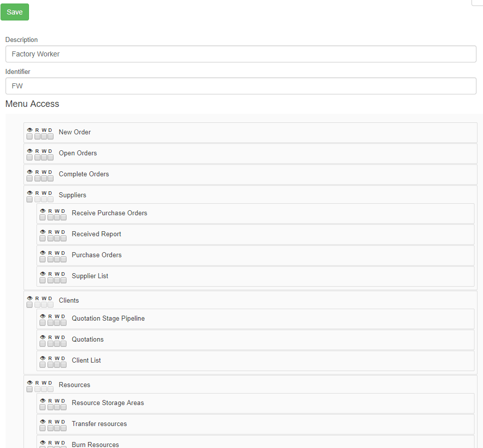This screenshot has width=483, height=448.
Task: Click the eye icon for New Order
Action: pos(29,130)
